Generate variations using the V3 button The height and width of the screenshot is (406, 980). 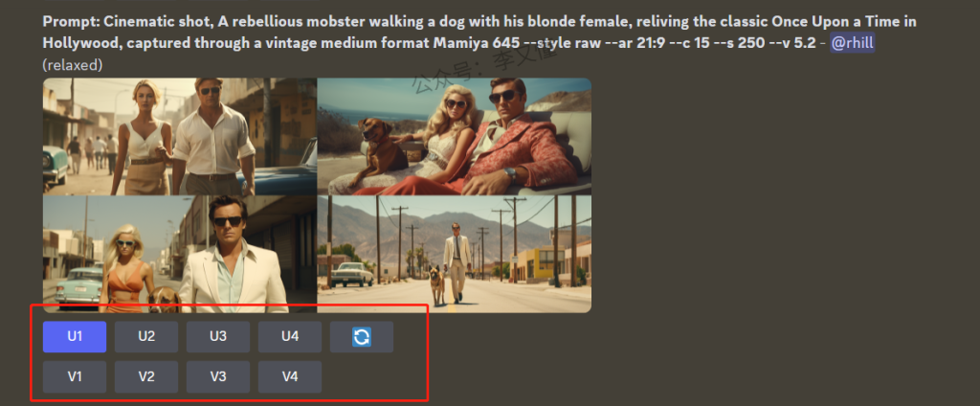tap(218, 376)
